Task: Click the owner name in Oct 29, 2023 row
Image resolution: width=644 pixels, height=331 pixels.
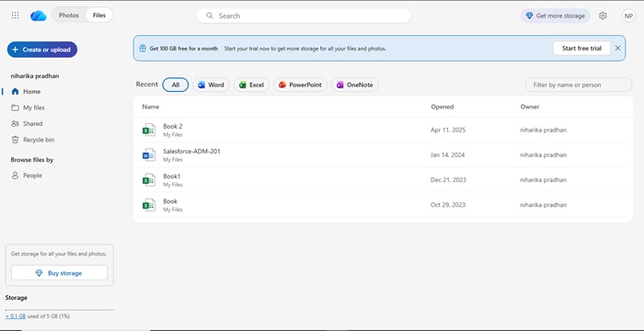Action: pyautogui.click(x=544, y=204)
